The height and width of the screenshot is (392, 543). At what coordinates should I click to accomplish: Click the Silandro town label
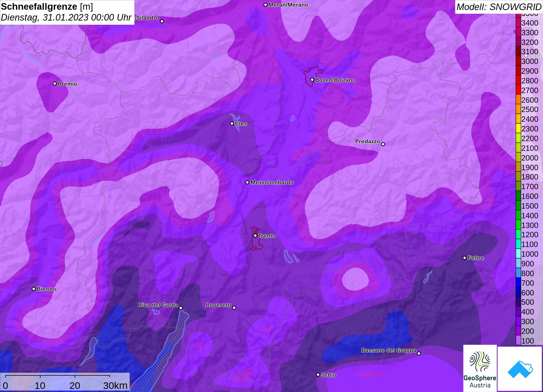(x=147, y=18)
